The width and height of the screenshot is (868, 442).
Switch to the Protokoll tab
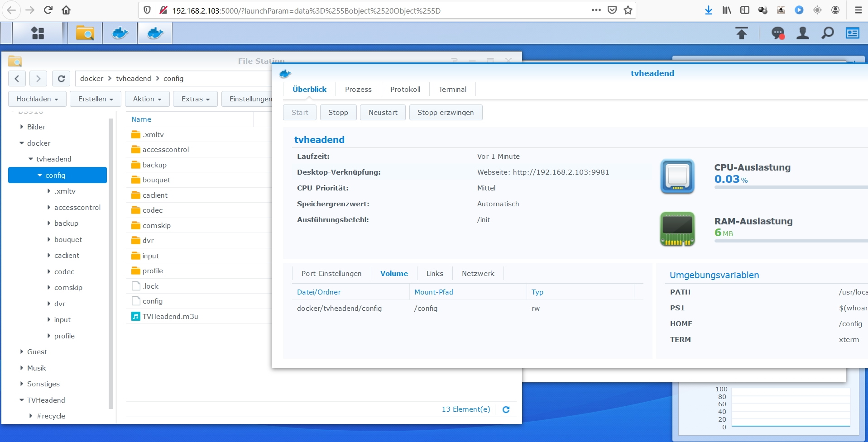point(405,90)
